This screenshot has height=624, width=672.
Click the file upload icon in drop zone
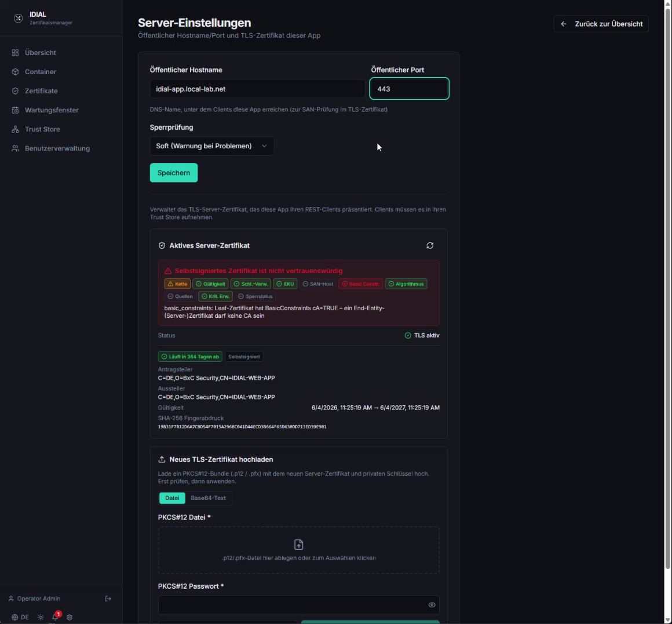click(299, 545)
